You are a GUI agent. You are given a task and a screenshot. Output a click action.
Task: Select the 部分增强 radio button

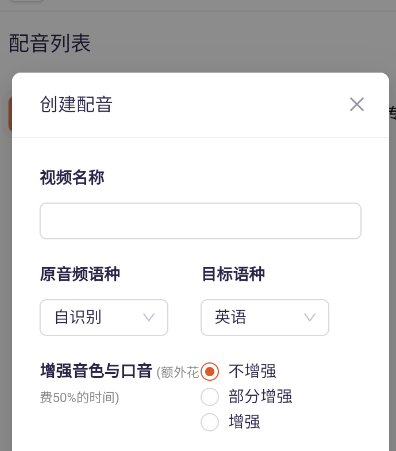point(210,397)
